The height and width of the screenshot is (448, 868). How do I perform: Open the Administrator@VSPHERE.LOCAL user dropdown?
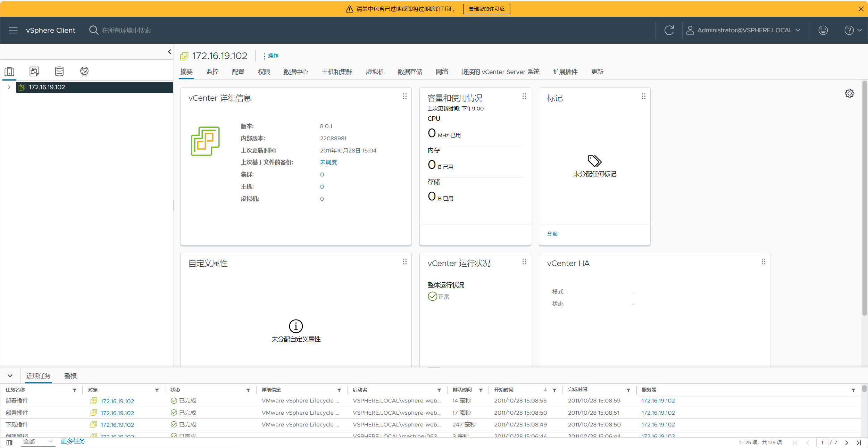[744, 30]
